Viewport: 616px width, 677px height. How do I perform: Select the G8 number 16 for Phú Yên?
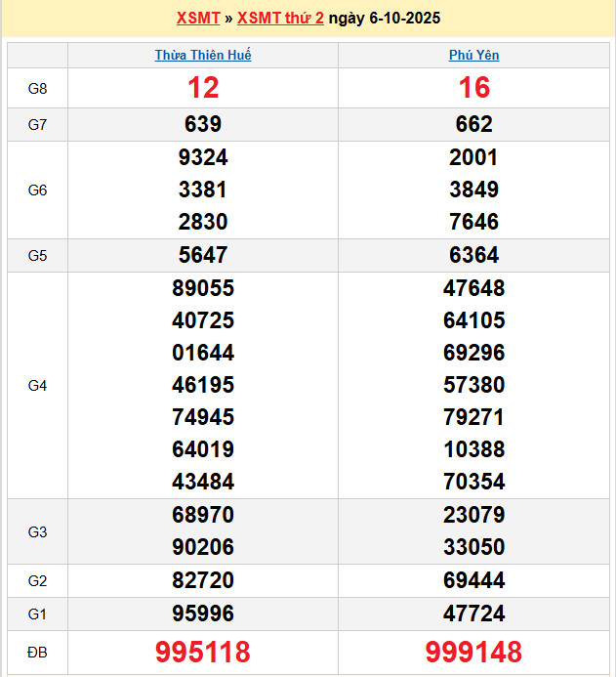[473, 89]
